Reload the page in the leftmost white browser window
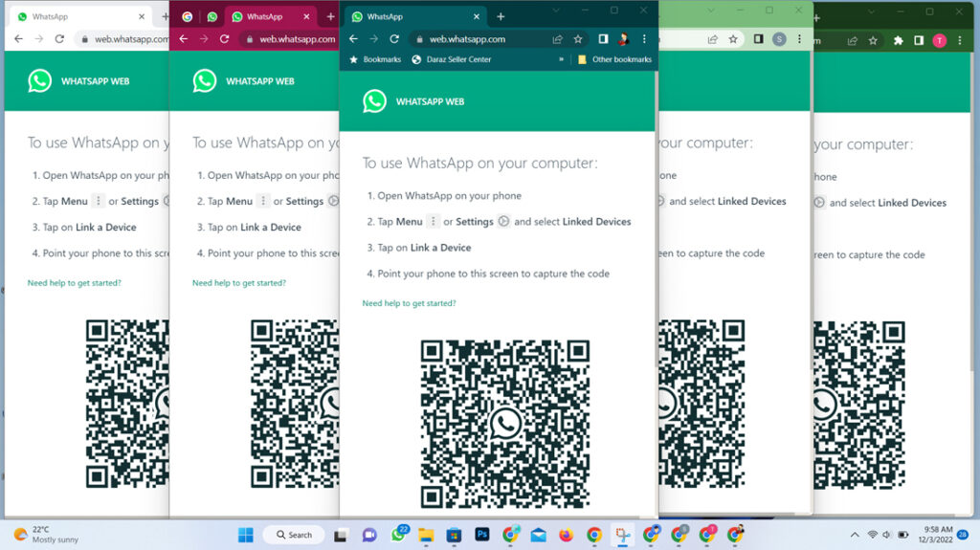 [59, 39]
